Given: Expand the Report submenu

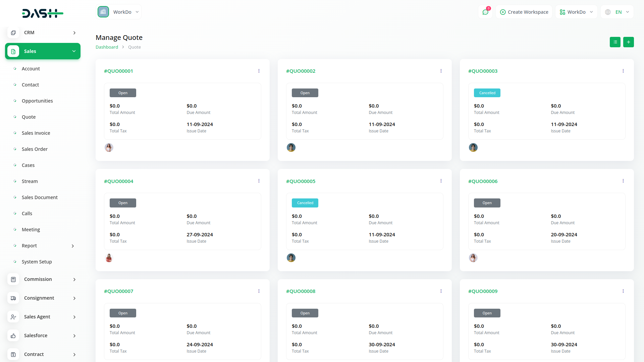Looking at the screenshot, I should click(73, 246).
